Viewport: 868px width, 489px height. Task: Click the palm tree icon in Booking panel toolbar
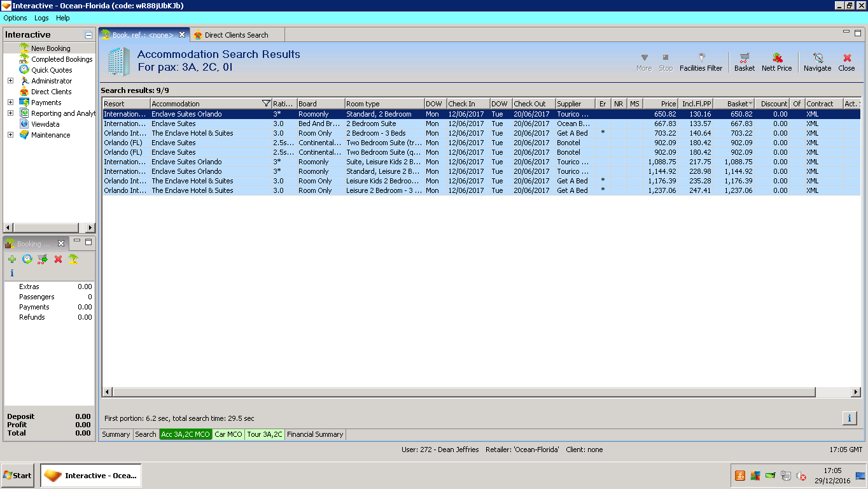(73, 259)
